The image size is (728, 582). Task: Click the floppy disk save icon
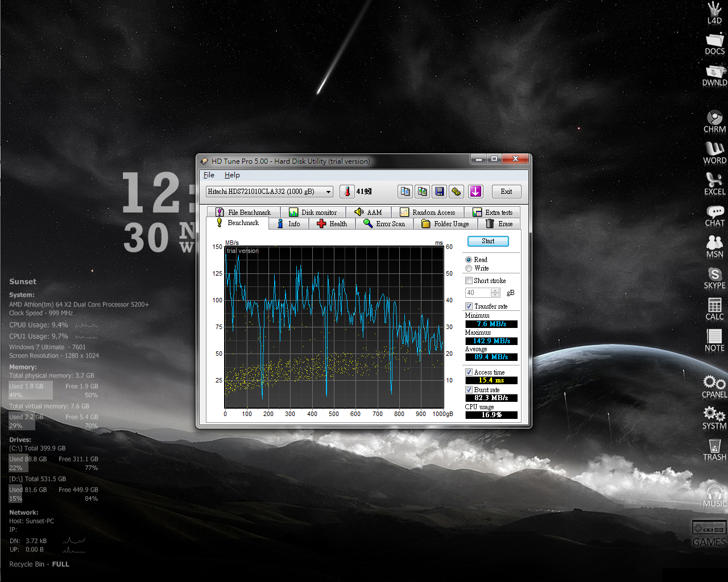pos(439,192)
